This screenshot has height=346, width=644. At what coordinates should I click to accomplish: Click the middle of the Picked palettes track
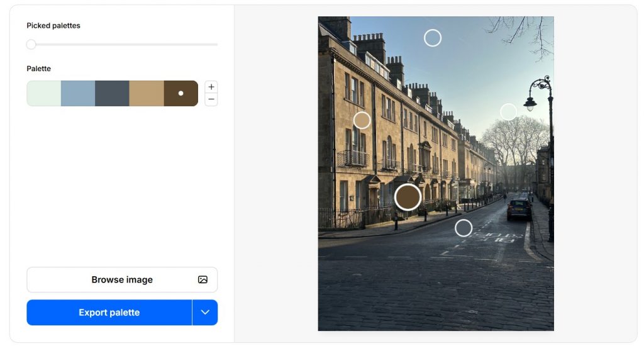122,45
